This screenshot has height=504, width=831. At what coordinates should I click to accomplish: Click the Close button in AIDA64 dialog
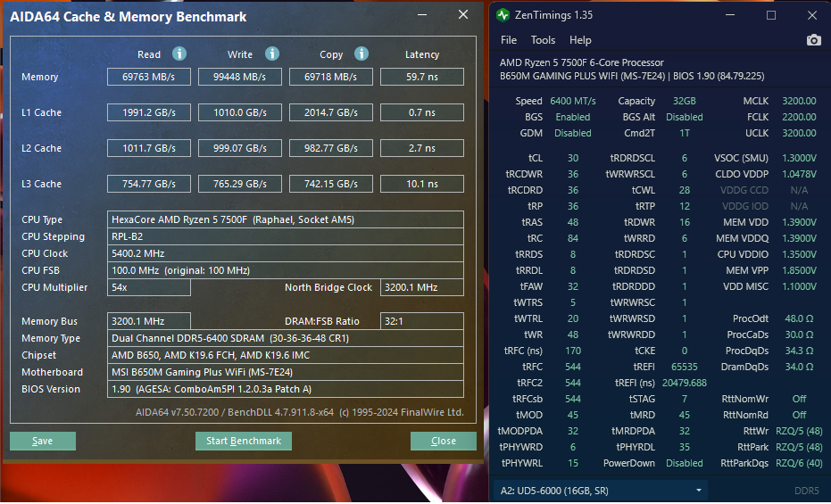coord(443,441)
